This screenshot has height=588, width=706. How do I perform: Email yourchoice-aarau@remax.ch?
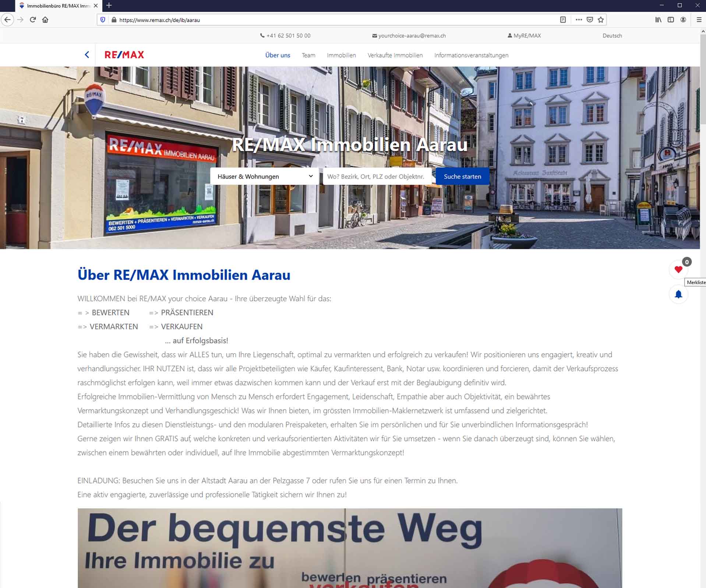409,36
